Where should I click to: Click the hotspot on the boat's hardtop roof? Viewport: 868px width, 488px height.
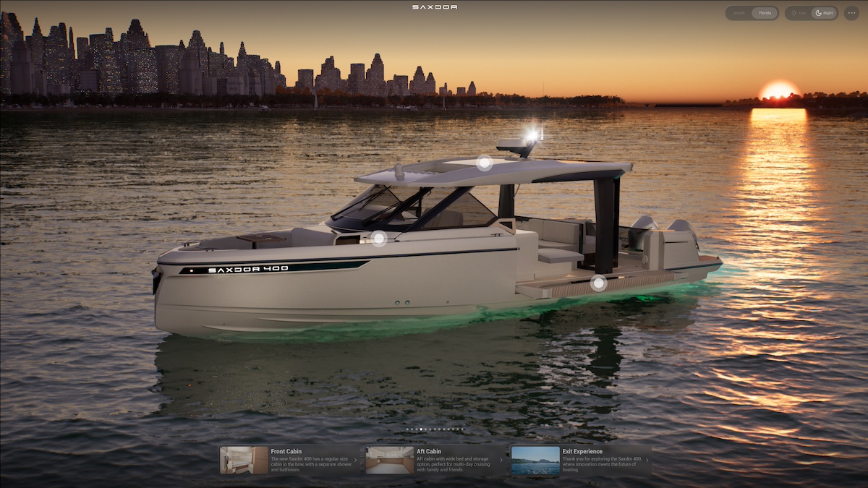(485, 163)
